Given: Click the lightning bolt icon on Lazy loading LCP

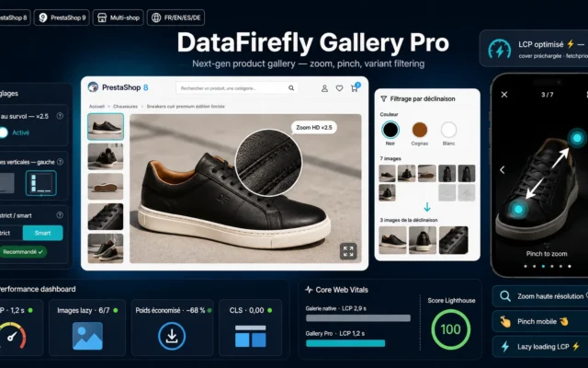Looking at the screenshot, I should 505,347.
